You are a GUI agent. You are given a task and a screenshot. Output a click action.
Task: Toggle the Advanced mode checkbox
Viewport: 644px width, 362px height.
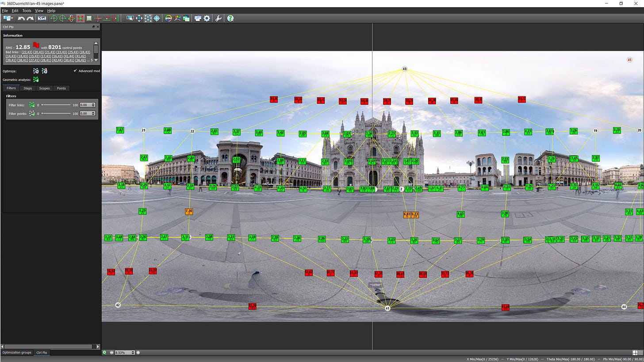tap(75, 71)
